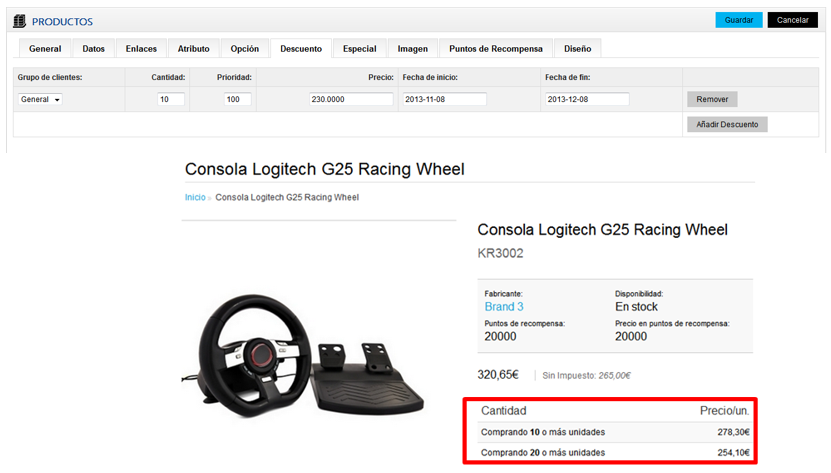Screen dimensions: 831x473
Task: Click the product code KR3002
Action: [x=500, y=253]
